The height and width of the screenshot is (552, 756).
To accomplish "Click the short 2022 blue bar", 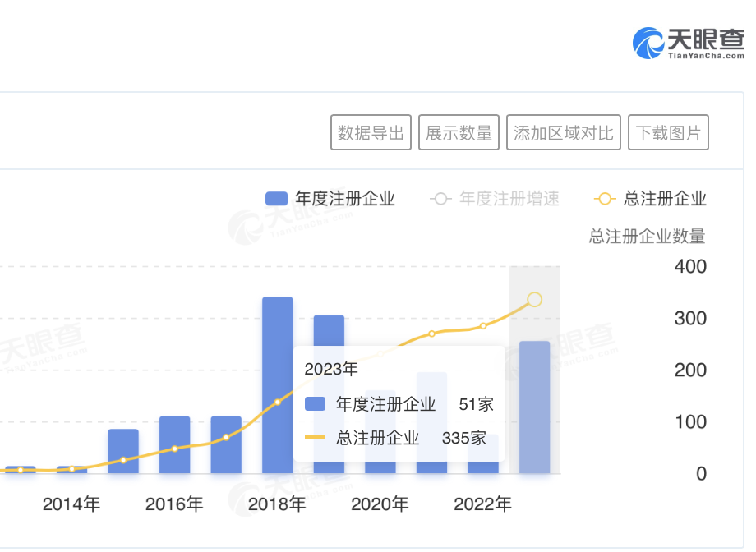I will tap(483, 464).
